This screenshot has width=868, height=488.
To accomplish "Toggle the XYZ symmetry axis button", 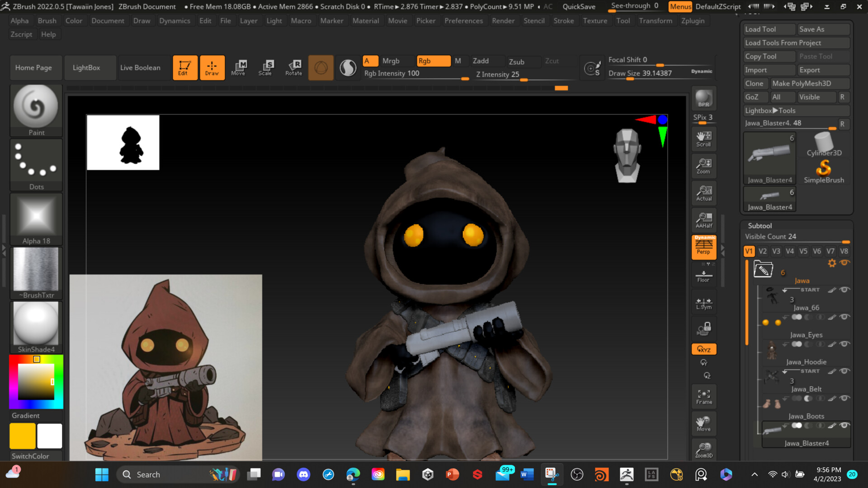I will point(703,349).
